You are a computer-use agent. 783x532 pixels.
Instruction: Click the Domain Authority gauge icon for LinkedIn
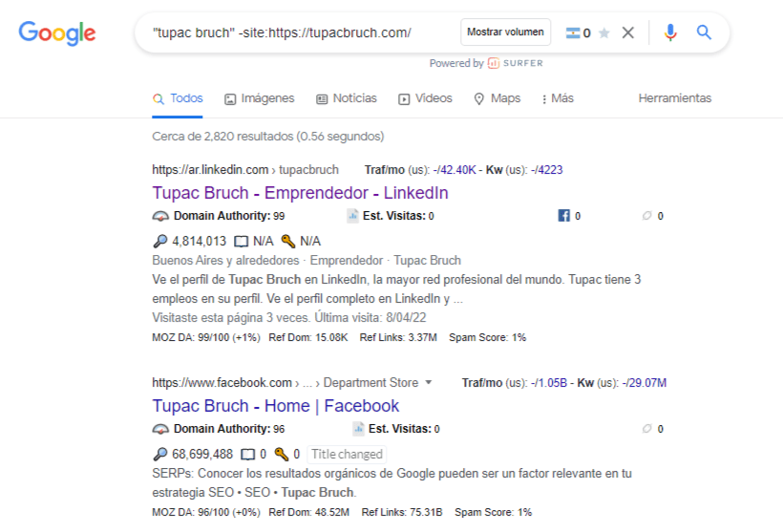(160, 216)
